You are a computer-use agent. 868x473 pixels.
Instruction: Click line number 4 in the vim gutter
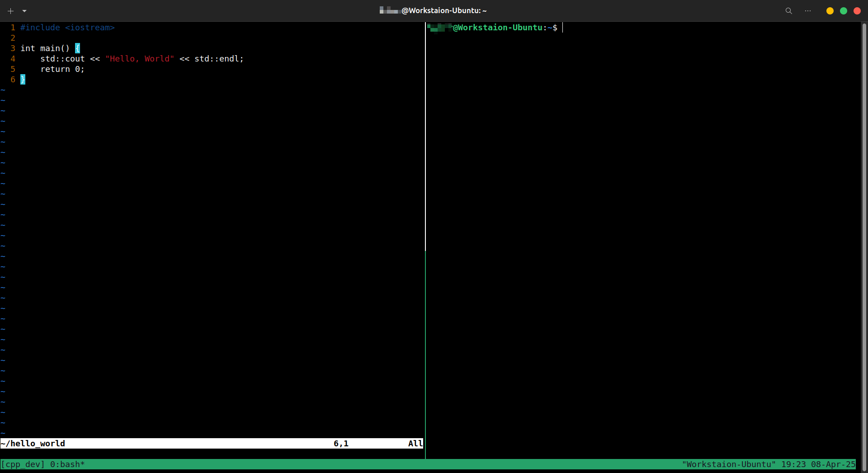(x=13, y=59)
